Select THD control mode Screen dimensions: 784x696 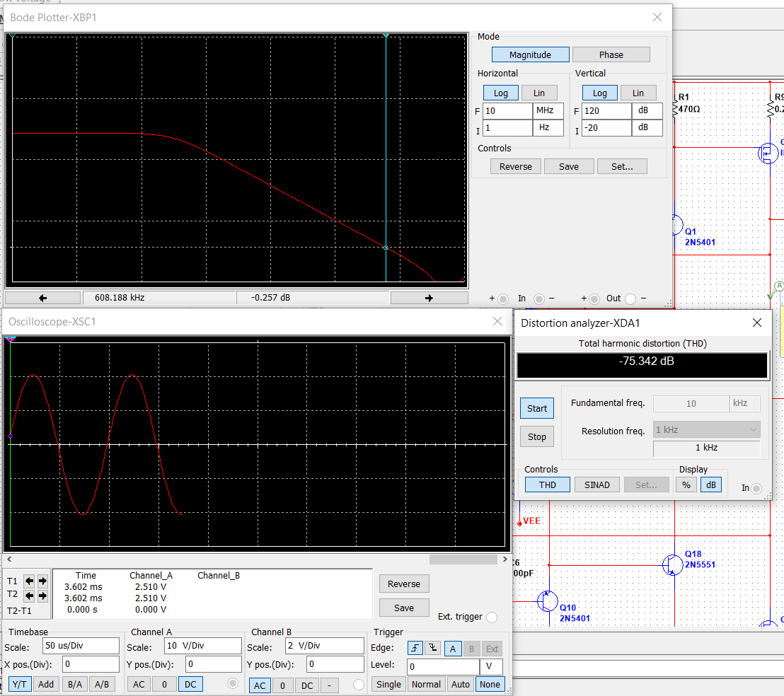coord(548,485)
